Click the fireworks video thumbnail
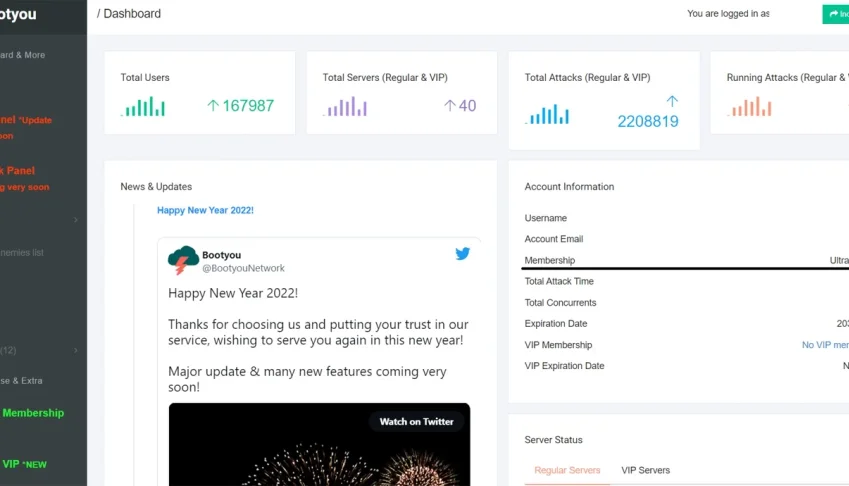The image size is (849, 486). [x=319, y=444]
